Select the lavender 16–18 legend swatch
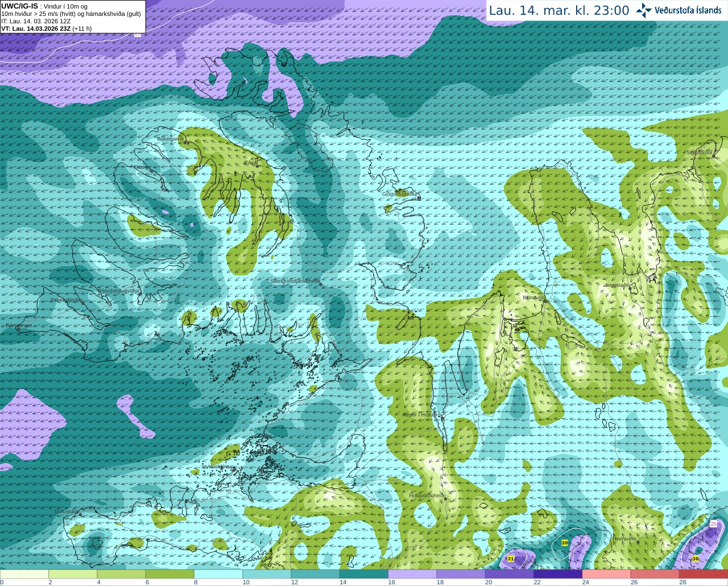 pyautogui.click(x=412, y=574)
